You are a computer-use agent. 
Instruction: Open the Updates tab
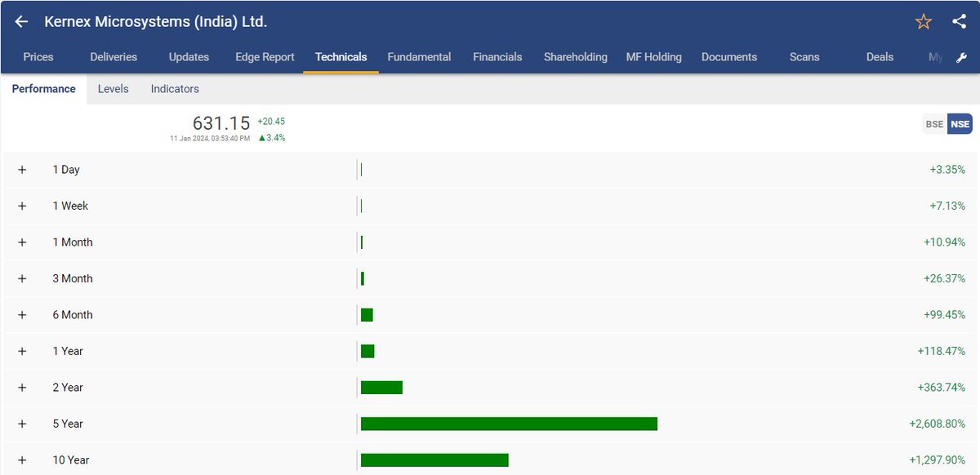tap(189, 57)
